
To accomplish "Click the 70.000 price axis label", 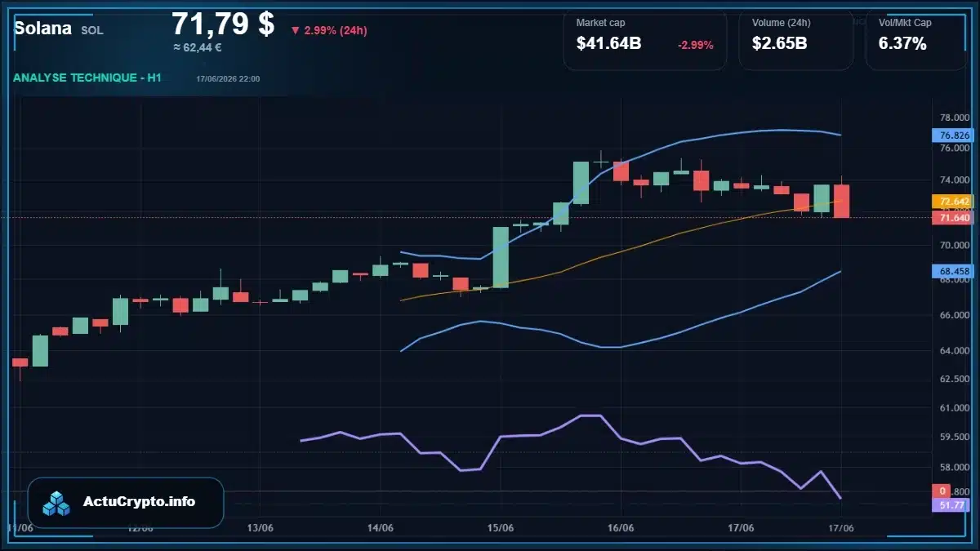I will coord(955,245).
